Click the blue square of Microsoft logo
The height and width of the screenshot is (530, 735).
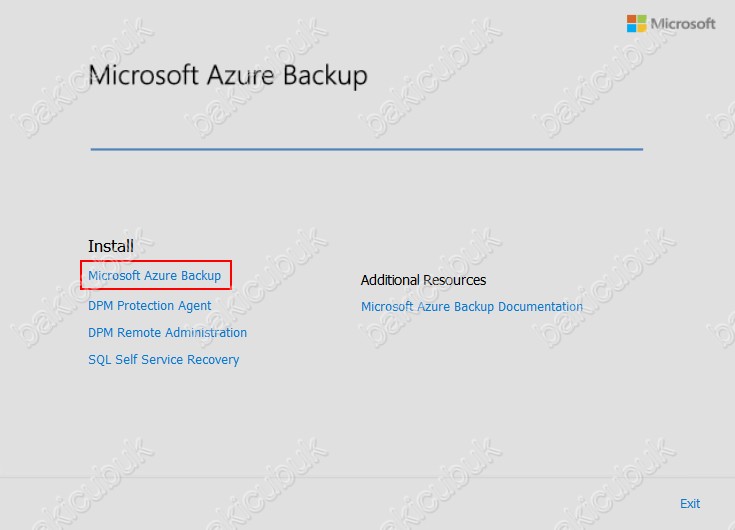(x=631, y=28)
